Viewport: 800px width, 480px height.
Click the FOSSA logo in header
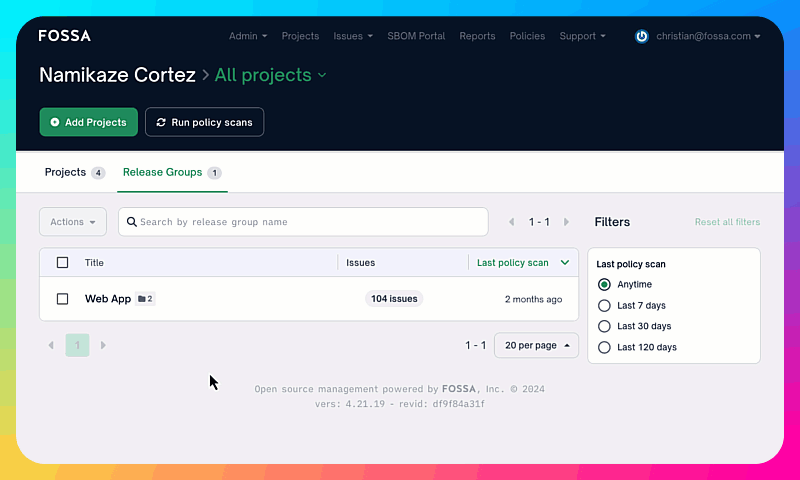point(64,36)
